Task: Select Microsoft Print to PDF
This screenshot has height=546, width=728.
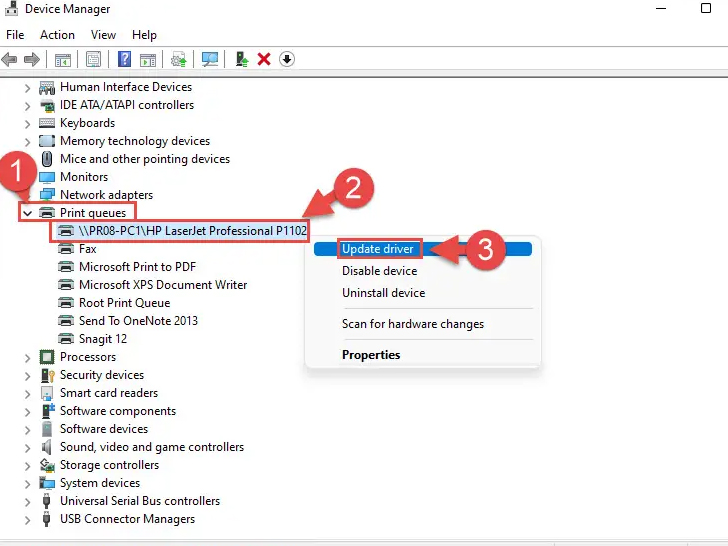Action: coord(137,267)
